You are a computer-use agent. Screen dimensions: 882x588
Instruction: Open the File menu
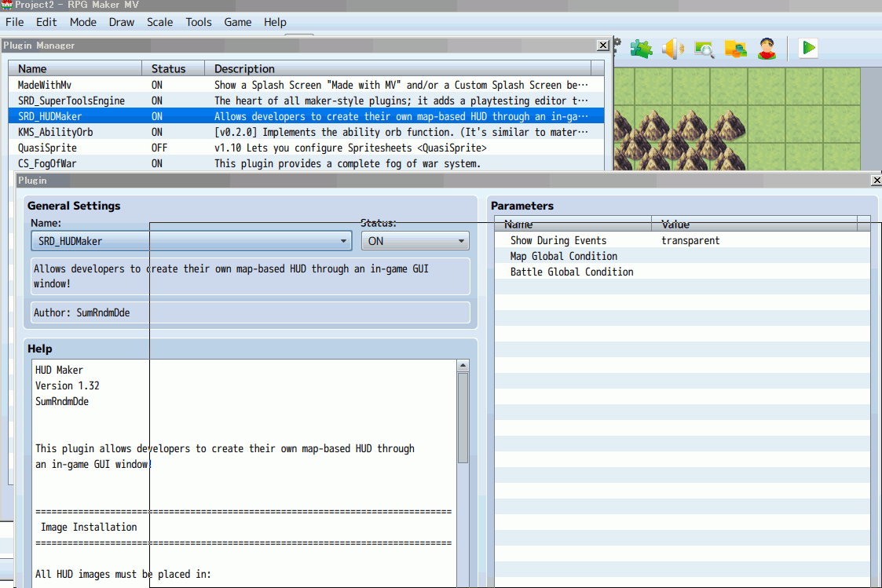click(15, 22)
